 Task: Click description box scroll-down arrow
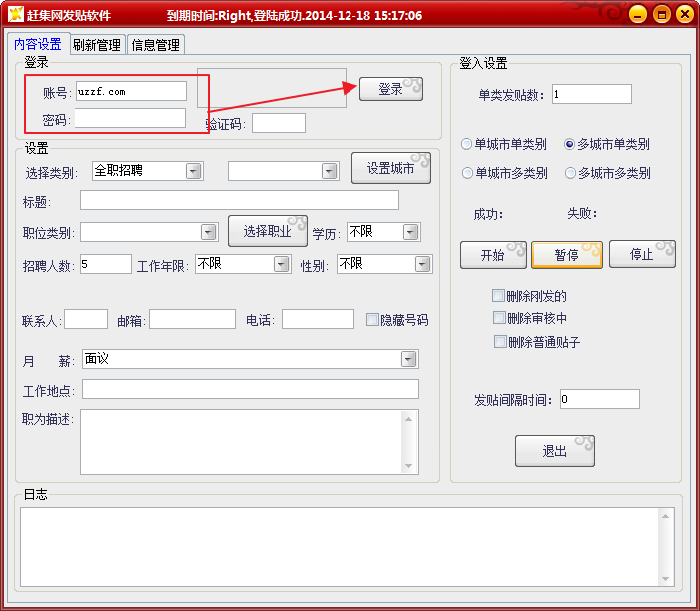coord(409,466)
